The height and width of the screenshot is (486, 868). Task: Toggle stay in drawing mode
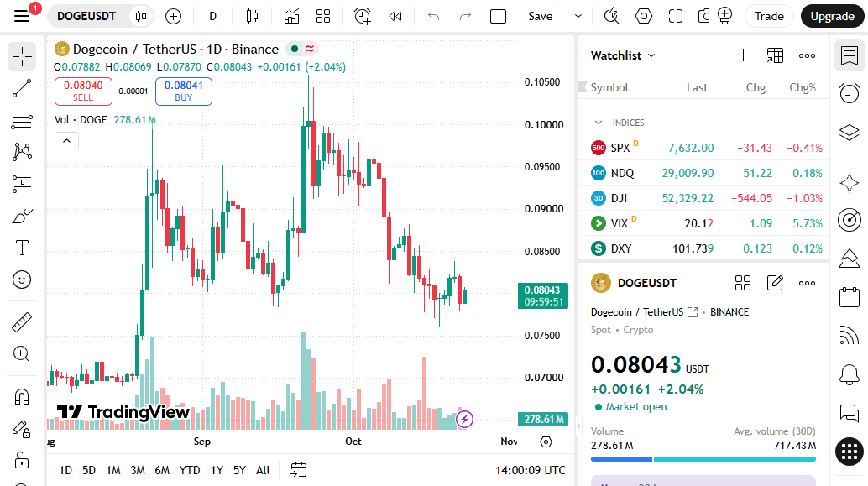click(x=22, y=429)
